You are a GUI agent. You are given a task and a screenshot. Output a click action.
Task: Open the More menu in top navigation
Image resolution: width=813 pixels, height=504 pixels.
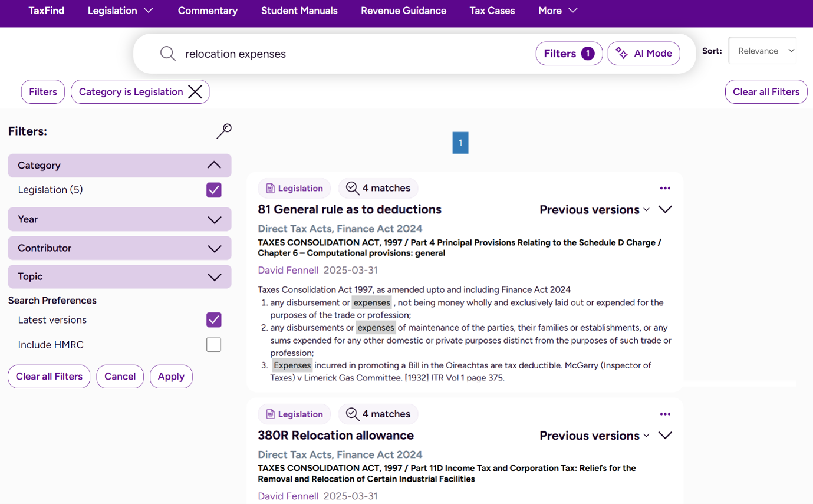(558, 11)
